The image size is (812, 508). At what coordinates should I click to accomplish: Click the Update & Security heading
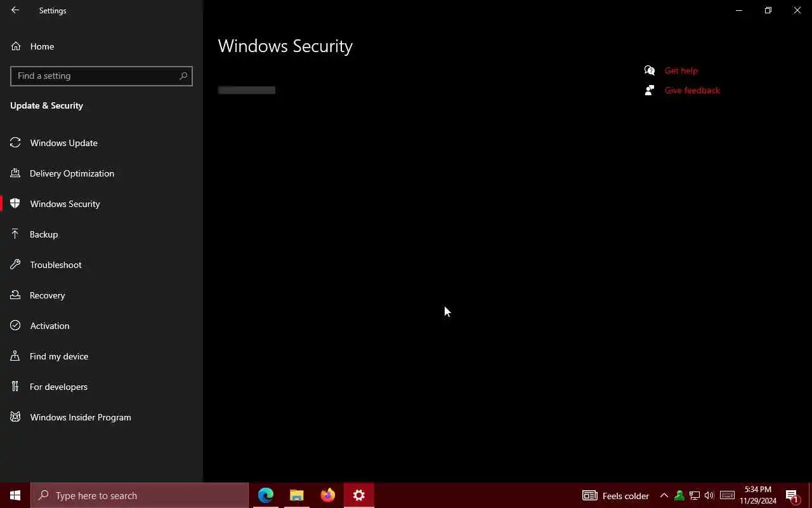pos(46,105)
